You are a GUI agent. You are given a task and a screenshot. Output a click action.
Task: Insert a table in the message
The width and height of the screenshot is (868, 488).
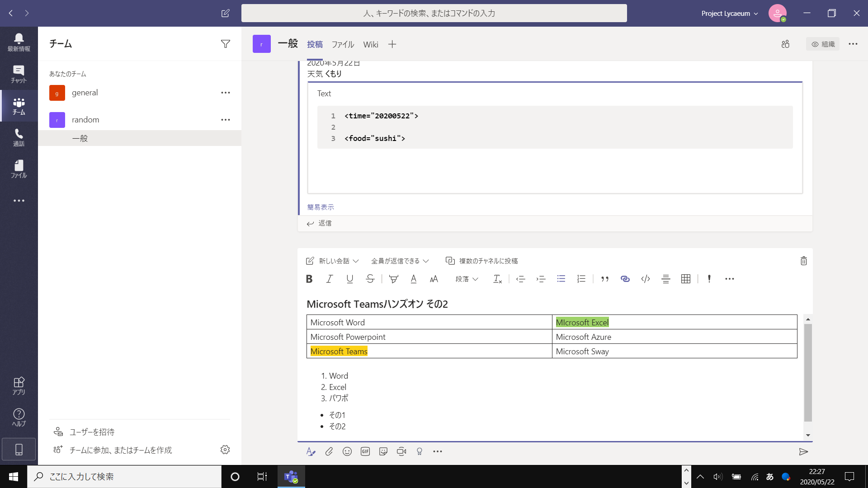click(685, 279)
